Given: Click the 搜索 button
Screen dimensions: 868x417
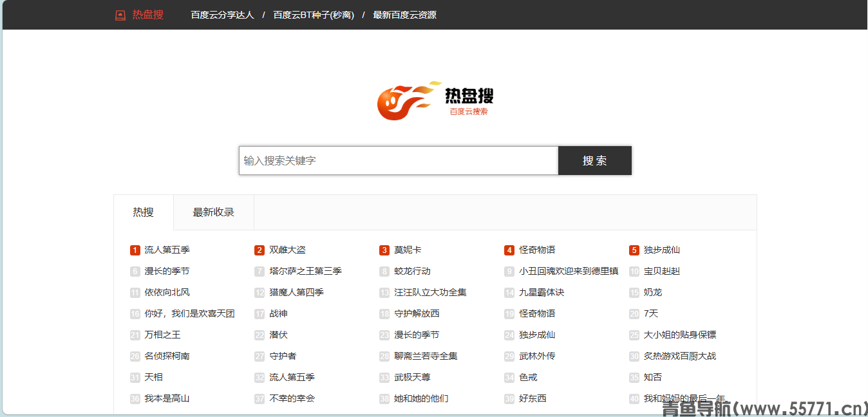Looking at the screenshot, I should [x=595, y=160].
